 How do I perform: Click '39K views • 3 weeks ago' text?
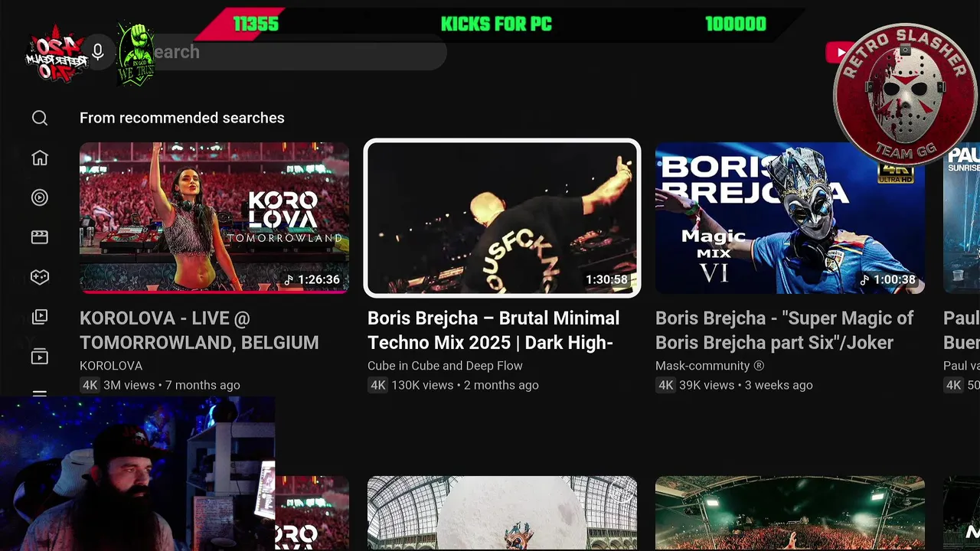point(746,385)
